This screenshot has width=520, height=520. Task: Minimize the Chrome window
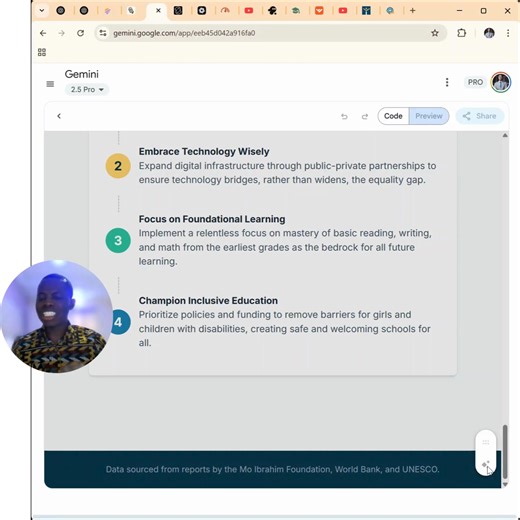click(459, 11)
